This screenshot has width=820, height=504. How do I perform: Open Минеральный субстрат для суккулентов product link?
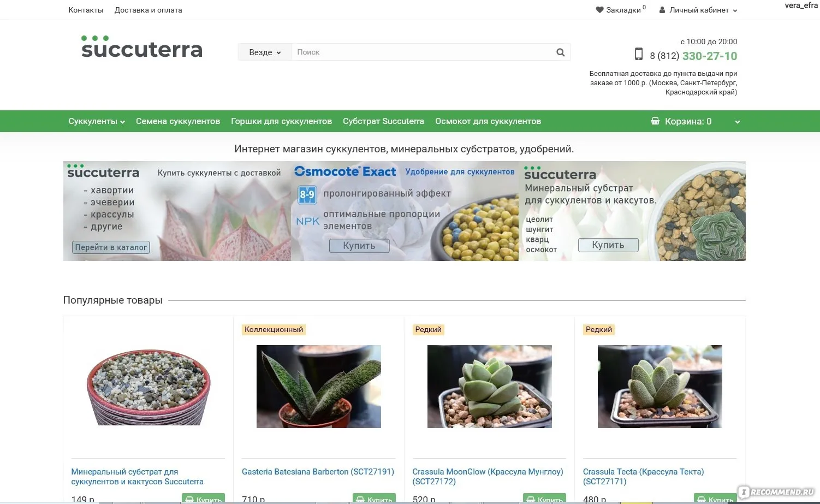pos(137,477)
